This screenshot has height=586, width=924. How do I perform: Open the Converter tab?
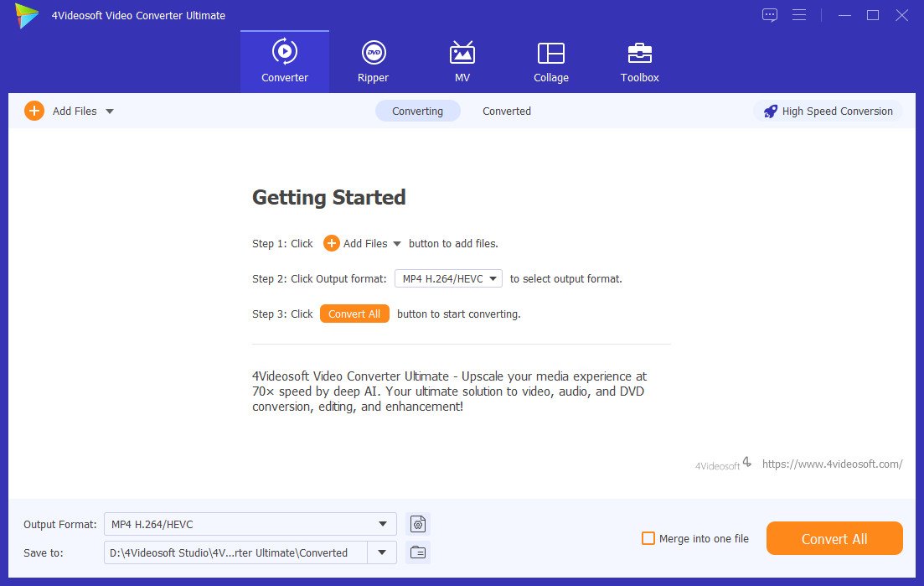pyautogui.click(x=285, y=61)
